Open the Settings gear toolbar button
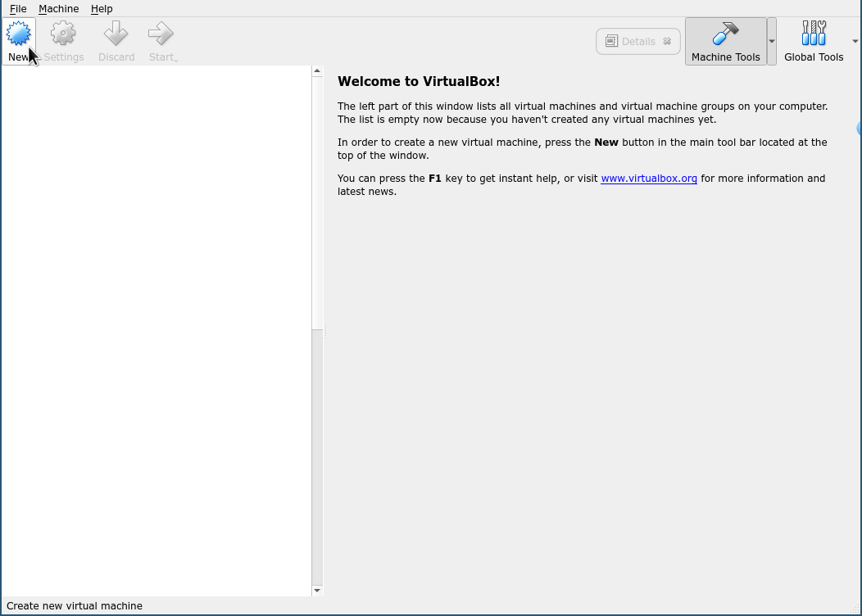Viewport: 862px width, 616px height. click(63, 41)
